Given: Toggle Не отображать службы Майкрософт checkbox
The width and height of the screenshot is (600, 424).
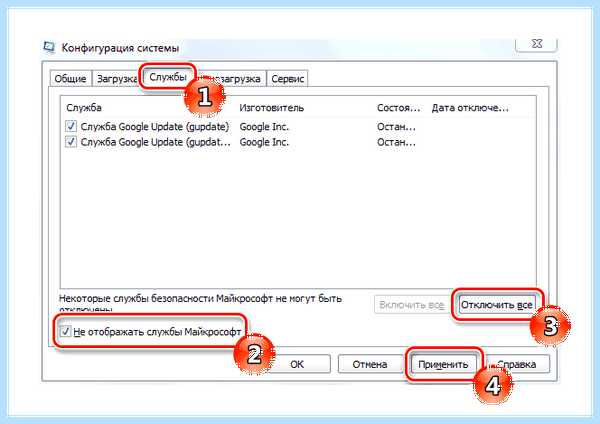Looking at the screenshot, I should [x=65, y=331].
